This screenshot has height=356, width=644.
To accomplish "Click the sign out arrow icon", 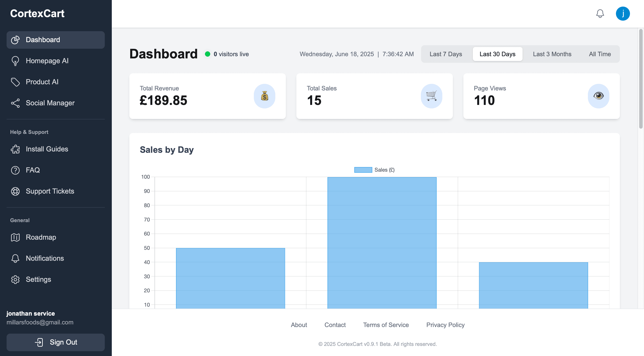I will point(39,342).
